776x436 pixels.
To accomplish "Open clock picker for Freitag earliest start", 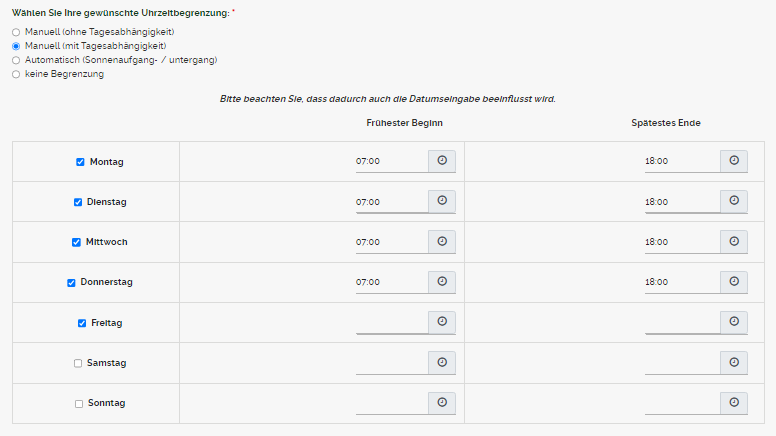I will point(442,322).
